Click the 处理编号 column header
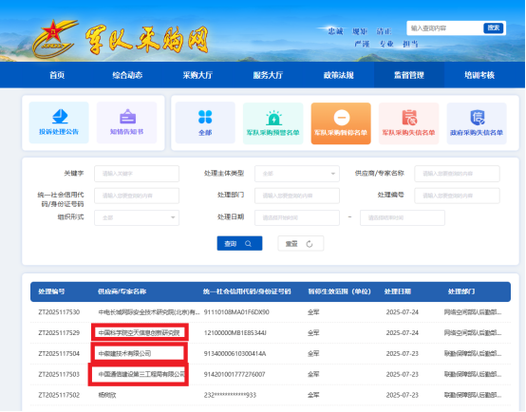This screenshot has width=526, height=412. (x=52, y=292)
